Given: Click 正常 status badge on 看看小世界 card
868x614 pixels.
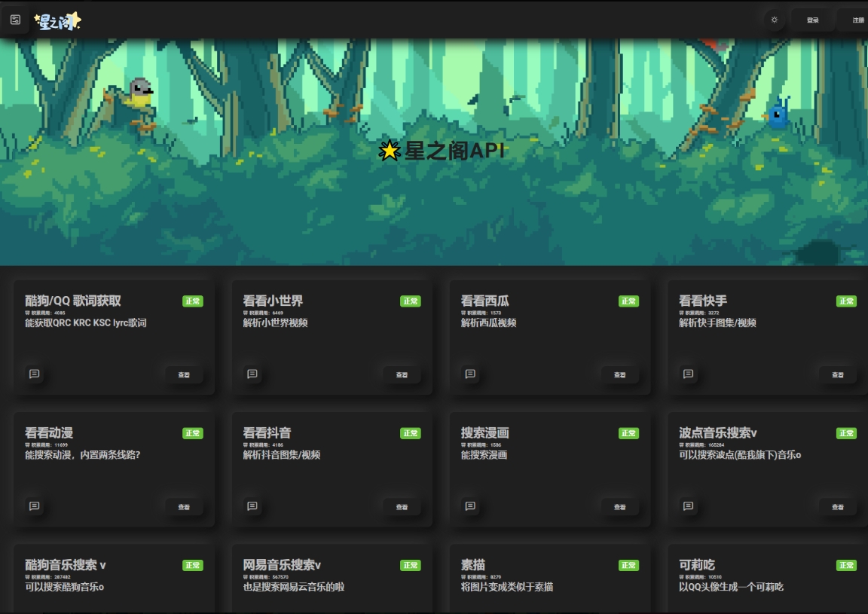Looking at the screenshot, I should pos(411,301).
